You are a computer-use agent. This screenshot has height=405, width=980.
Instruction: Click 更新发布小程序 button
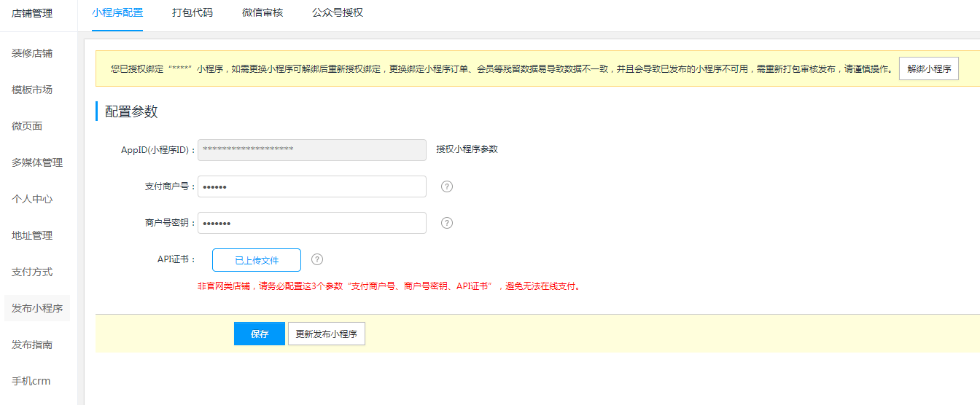coord(326,334)
